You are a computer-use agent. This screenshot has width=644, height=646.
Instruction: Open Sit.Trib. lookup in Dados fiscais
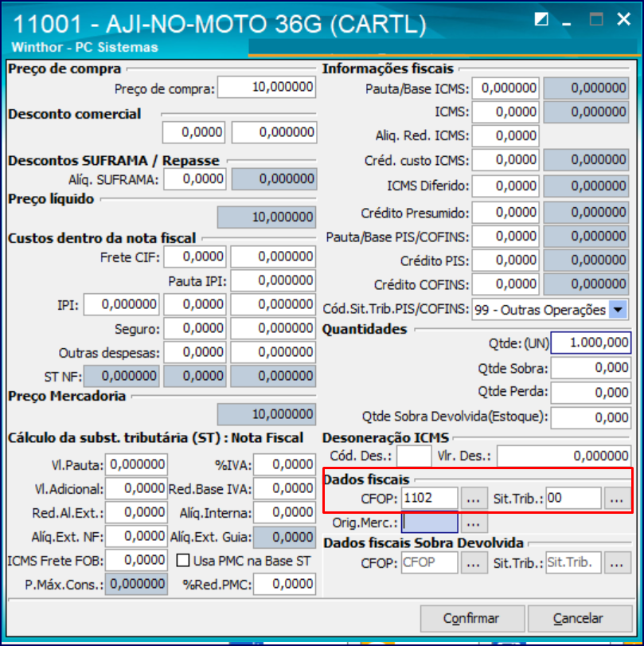617,499
